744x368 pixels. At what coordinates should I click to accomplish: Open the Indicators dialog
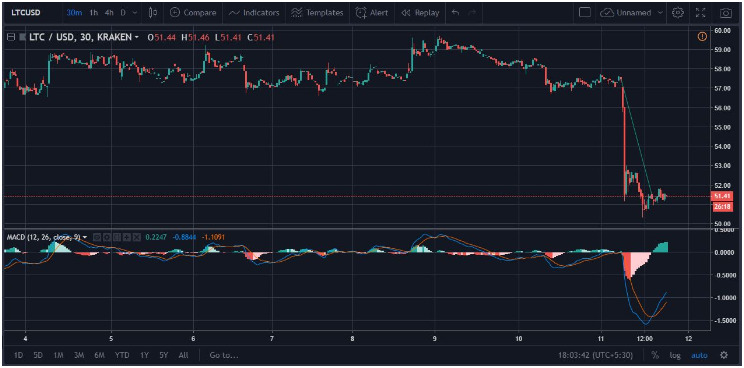pos(254,13)
